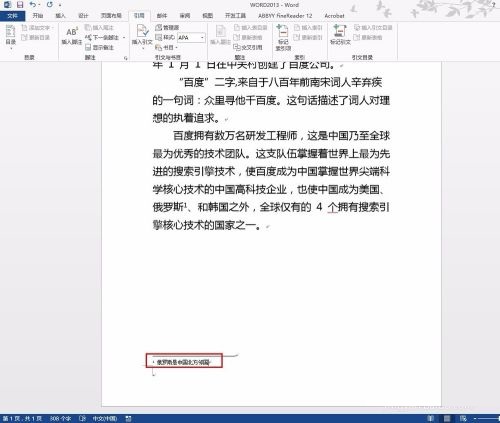This screenshot has height=423, width=500.
Task: Switch to the 页面布局 (Page Layout) tab
Action: pos(111,16)
